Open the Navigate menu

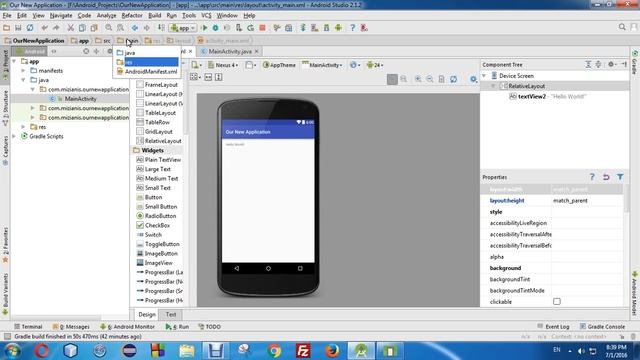[61, 16]
